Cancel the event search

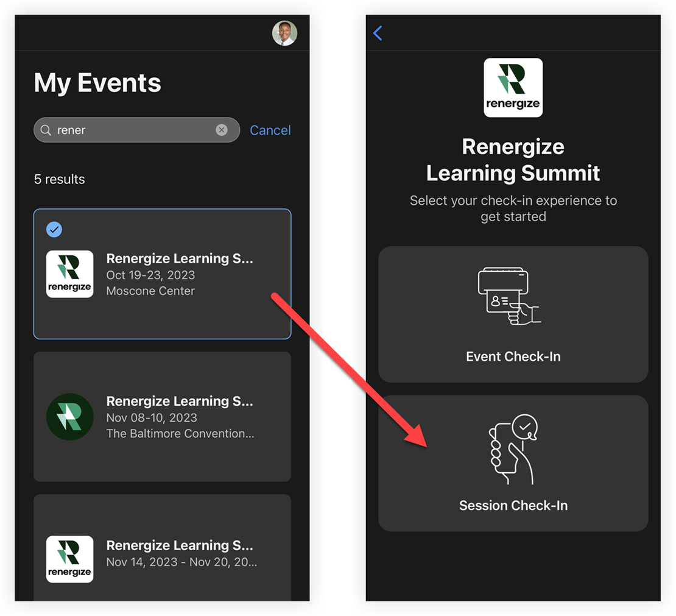[x=270, y=130]
